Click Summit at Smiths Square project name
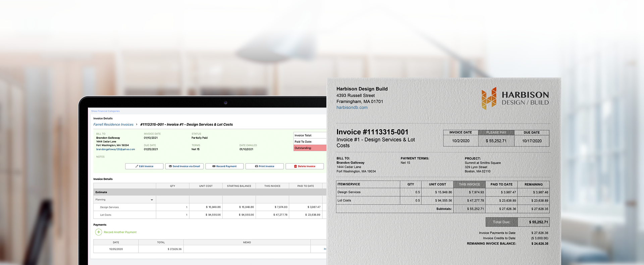The image size is (644, 265). point(483,163)
